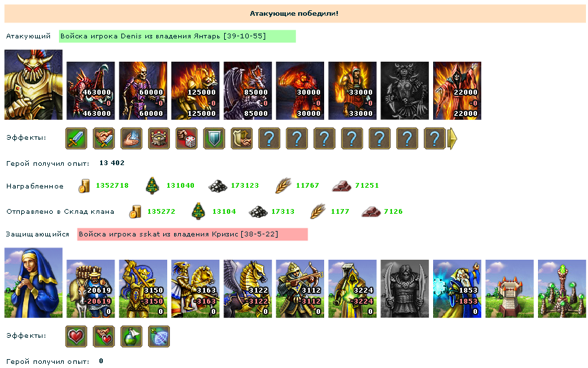Click the defender's handshake and heart effect icon
The image size is (588, 368).
coord(104,336)
